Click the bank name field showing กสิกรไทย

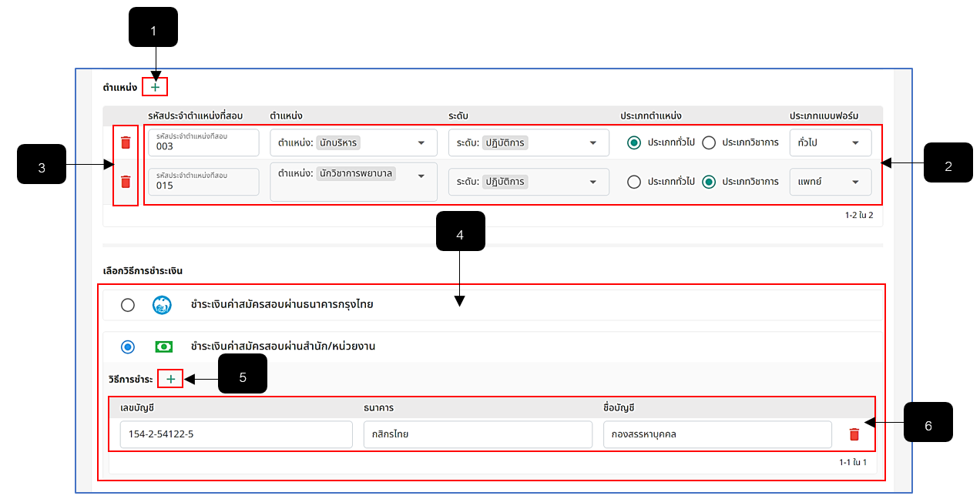pyautogui.click(x=478, y=434)
